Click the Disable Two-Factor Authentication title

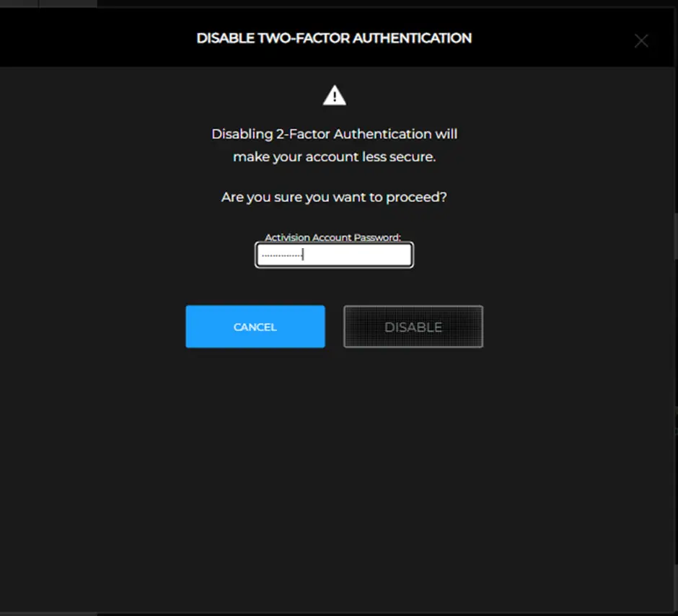(334, 38)
